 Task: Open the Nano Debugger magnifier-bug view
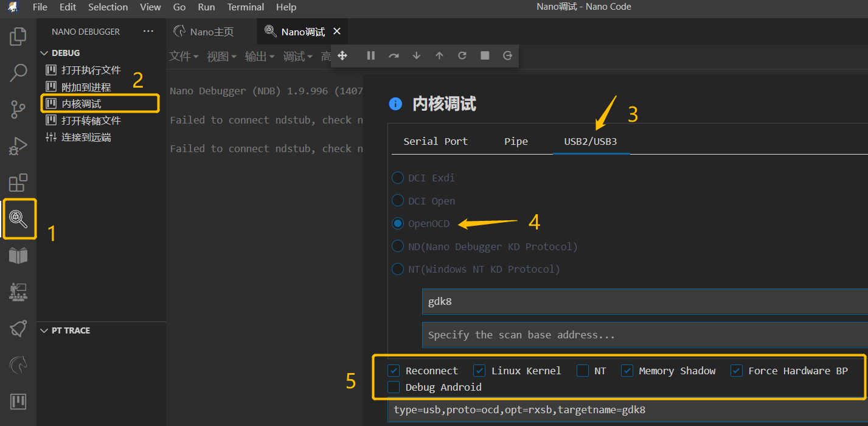(18, 219)
